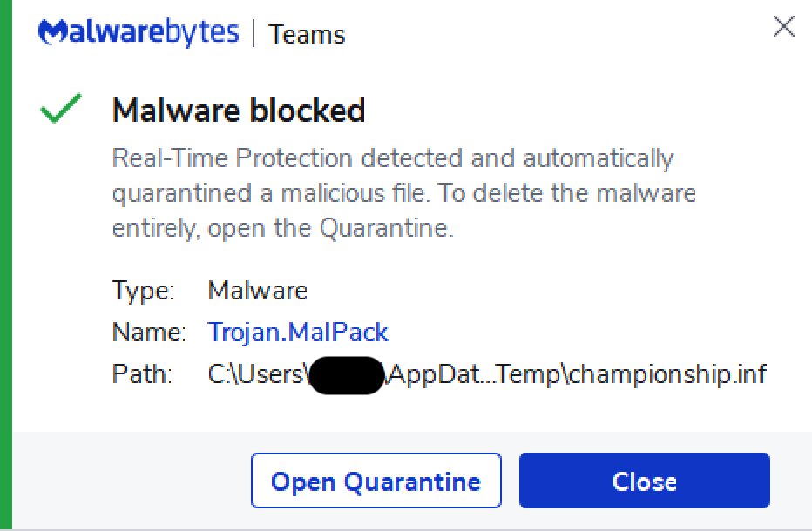812x531 pixels.
Task: Click the Name field label
Action: pos(148,332)
